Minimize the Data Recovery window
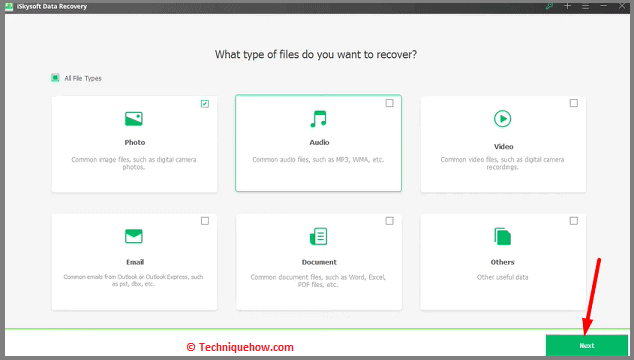This screenshot has width=634, height=360. (603, 6)
